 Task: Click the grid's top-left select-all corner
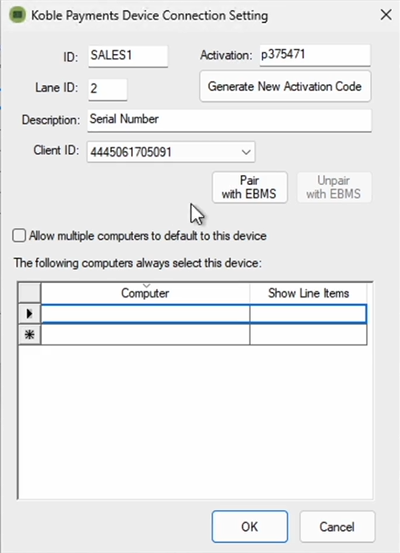pos(29,293)
